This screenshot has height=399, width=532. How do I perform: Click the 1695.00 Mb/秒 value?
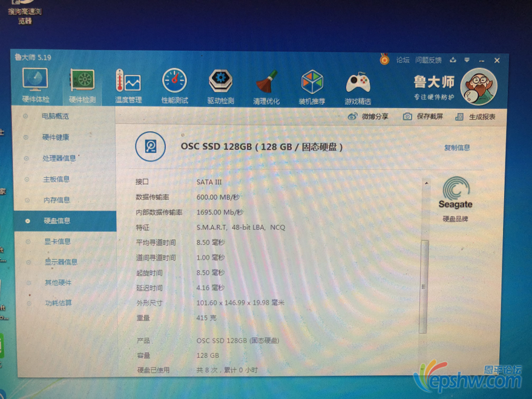pyautogui.click(x=220, y=212)
